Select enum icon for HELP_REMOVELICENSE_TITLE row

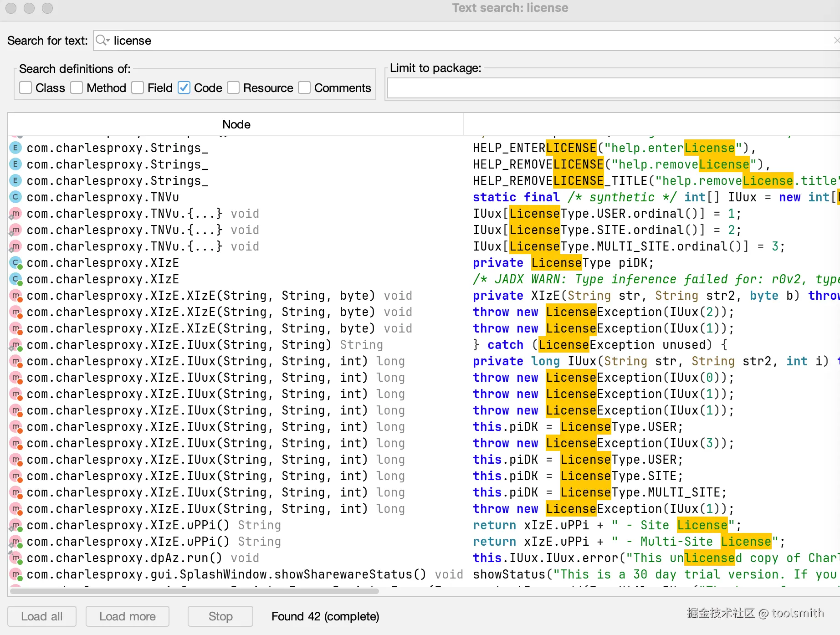click(x=15, y=180)
